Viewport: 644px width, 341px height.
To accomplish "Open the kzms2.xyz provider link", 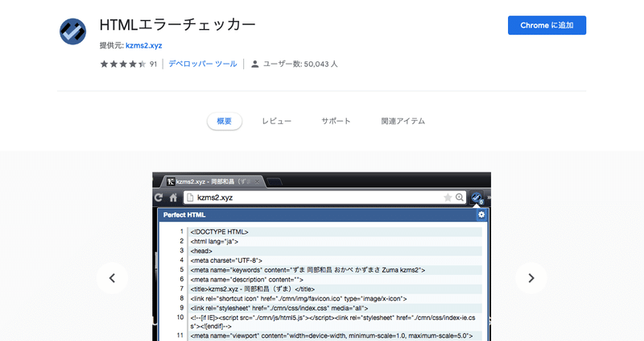I will pos(144,46).
